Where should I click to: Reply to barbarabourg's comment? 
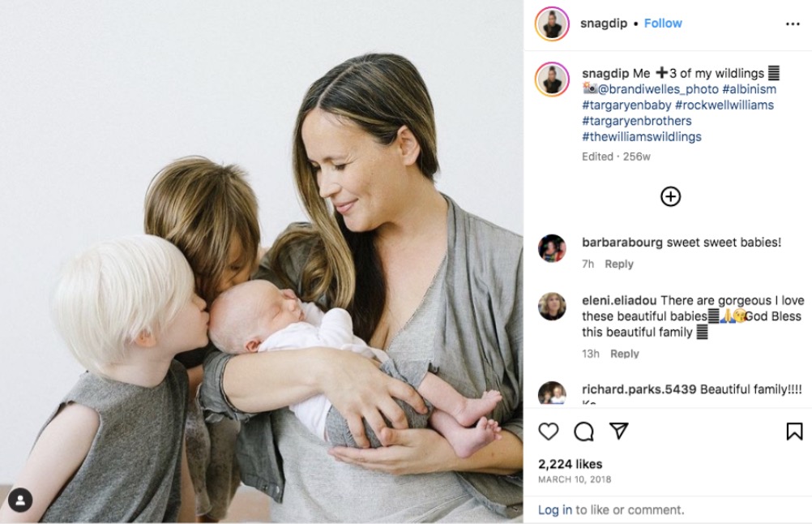[619, 264]
